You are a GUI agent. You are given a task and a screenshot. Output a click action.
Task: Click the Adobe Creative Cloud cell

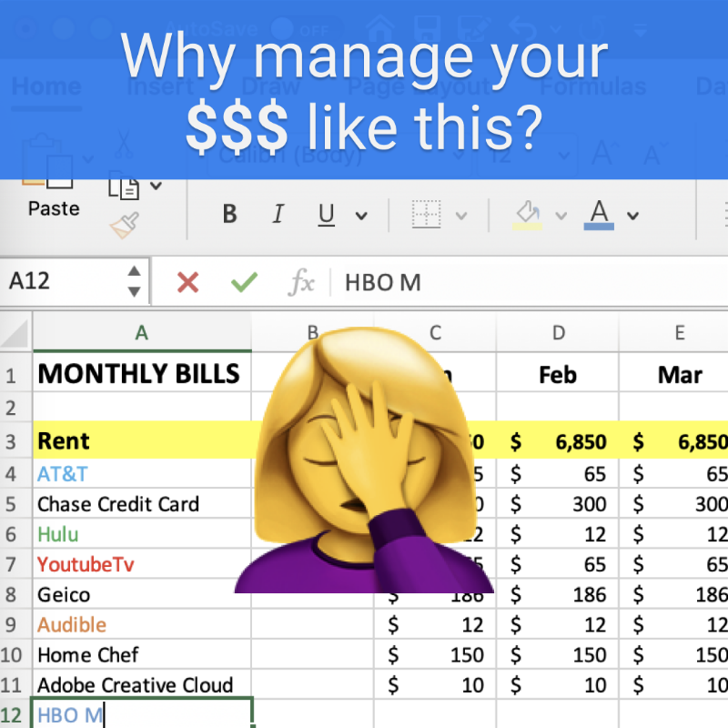point(142,685)
